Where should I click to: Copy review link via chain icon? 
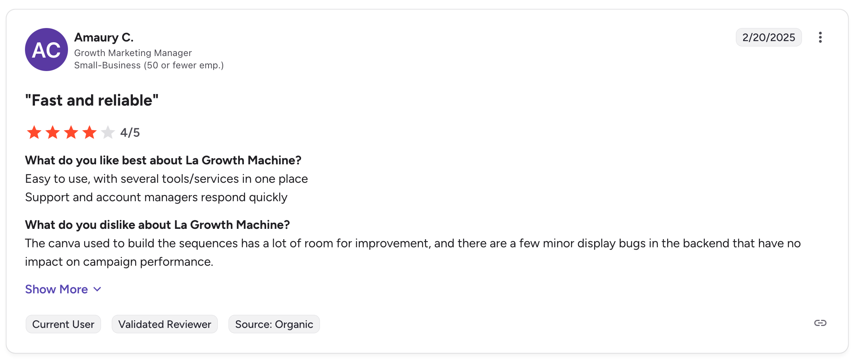coord(820,323)
